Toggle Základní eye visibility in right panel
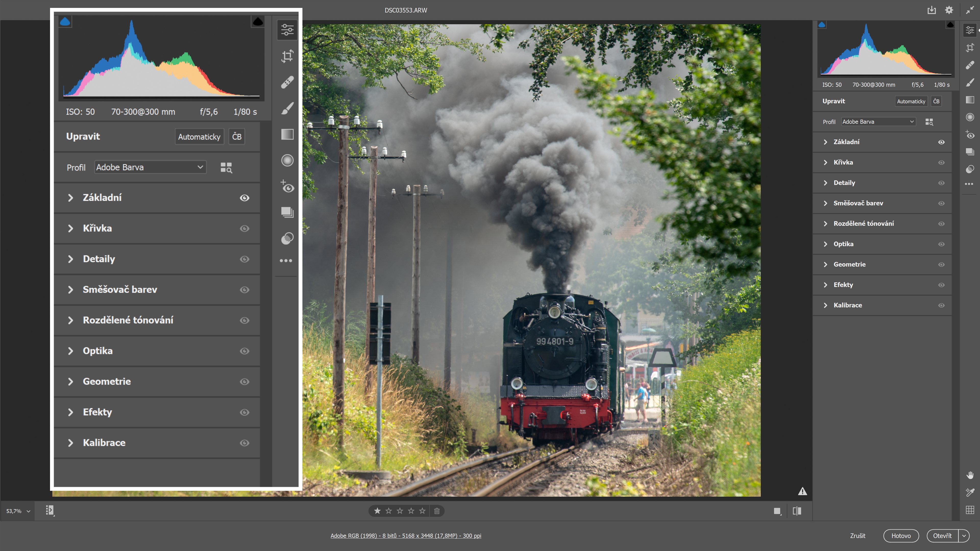980x551 pixels. [941, 142]
